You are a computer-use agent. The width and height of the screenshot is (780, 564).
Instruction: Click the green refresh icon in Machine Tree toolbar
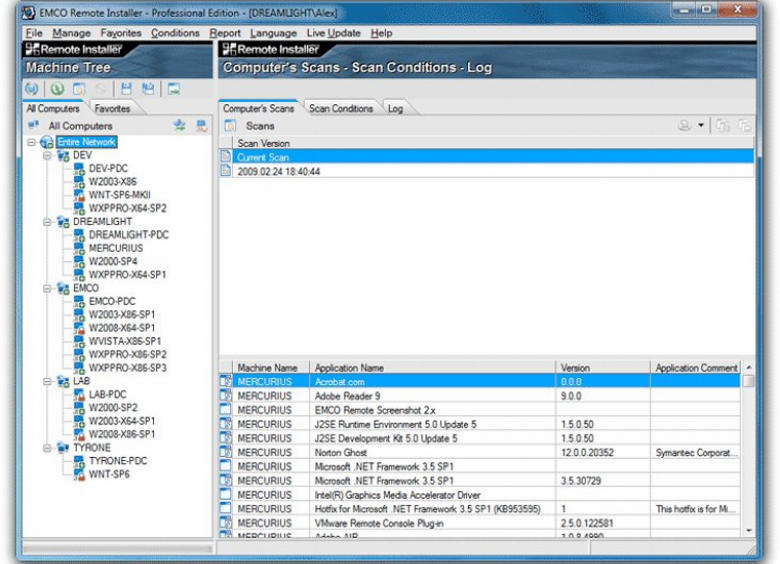click(x=57, y=89)
